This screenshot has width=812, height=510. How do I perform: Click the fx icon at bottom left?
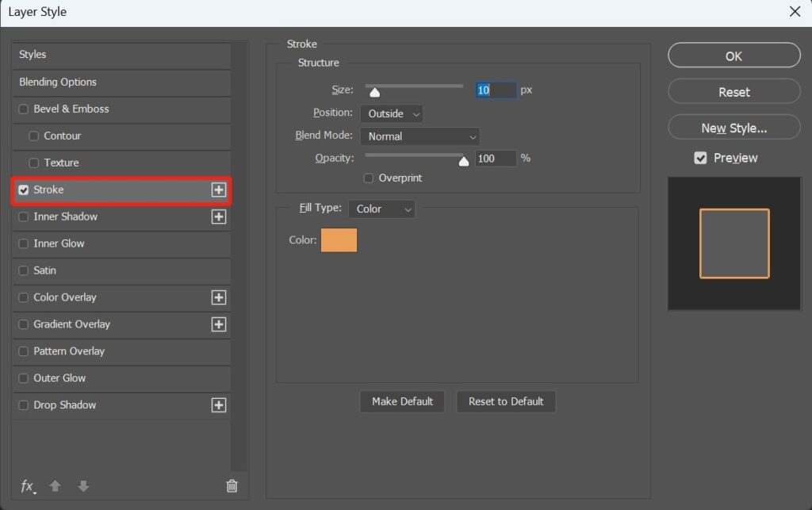[27, 485]
